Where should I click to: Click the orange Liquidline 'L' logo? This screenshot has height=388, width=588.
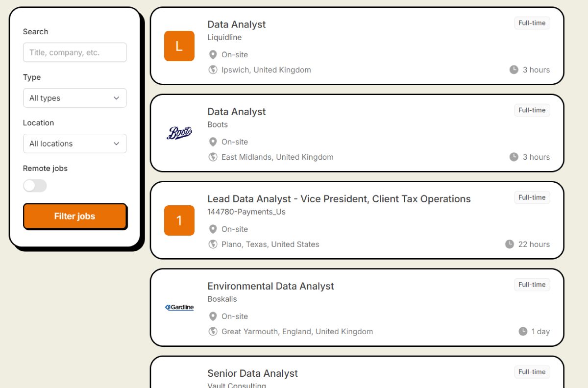coord(179,46)
